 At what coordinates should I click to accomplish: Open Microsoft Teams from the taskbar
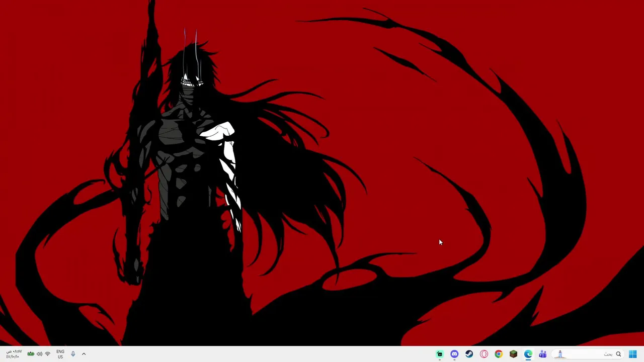pos(543,354)
